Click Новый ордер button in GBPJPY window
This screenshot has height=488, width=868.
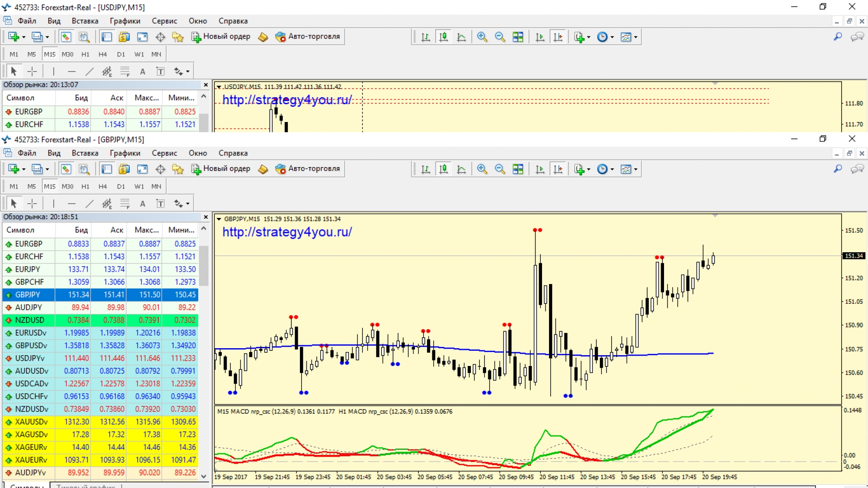pyautogui.click(x=221, y=169)
